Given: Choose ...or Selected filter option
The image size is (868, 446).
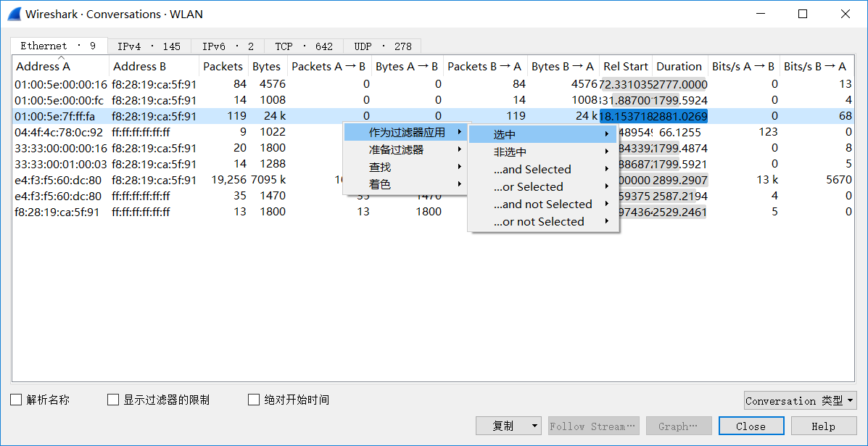Looking at the screenshot, I should [542, 187].
